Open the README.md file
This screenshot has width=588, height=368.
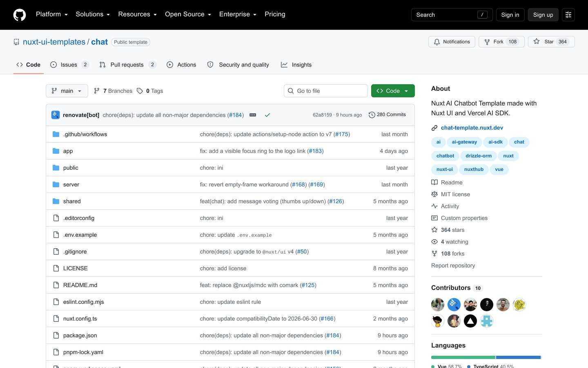click(80, 285)
